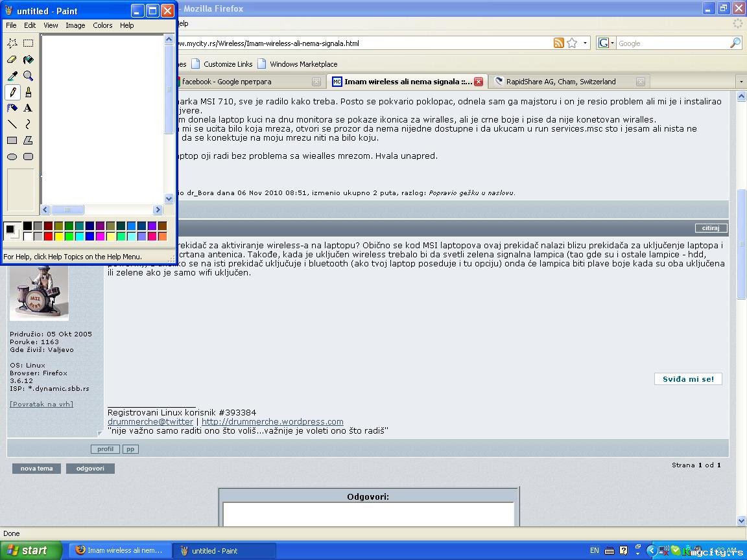
Task: Select the straight Line tool
Action: click(12, 124)
